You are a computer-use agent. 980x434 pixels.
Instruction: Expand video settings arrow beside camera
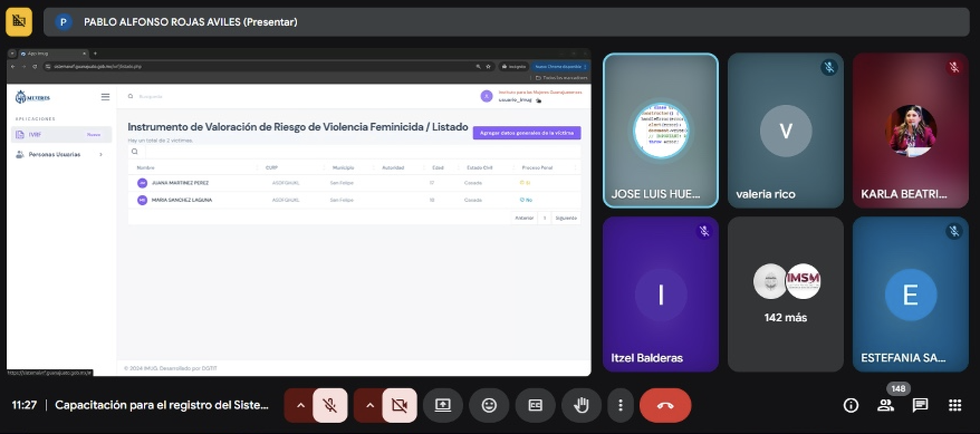pyautogui.click(x=369, y=405)
